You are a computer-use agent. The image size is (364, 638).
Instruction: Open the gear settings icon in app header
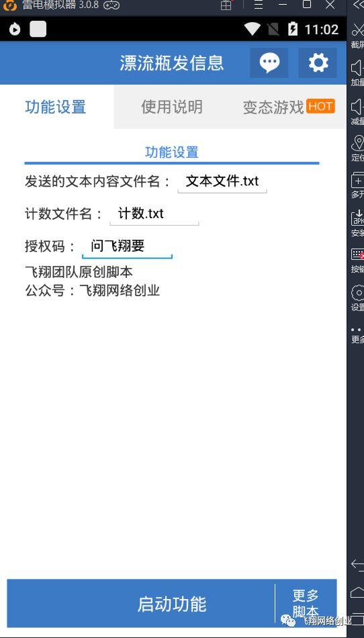pos(318,62)
